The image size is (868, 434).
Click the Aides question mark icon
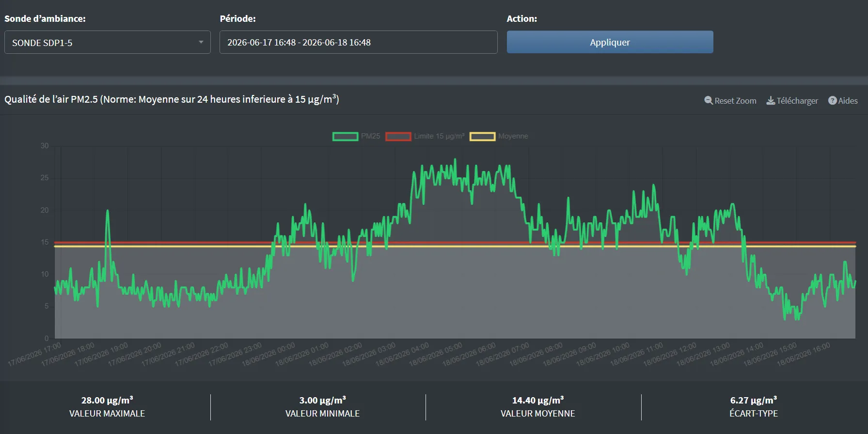833,100
